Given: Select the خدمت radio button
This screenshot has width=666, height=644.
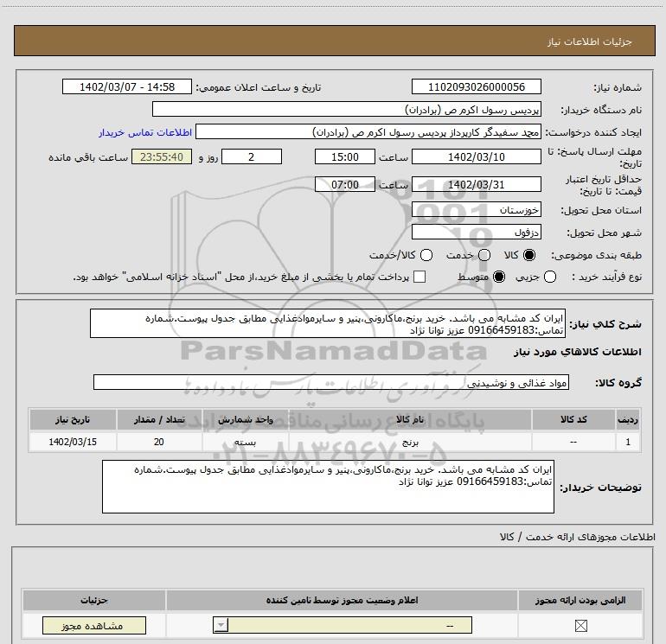Looking at the screenshot, I should 484,255.
